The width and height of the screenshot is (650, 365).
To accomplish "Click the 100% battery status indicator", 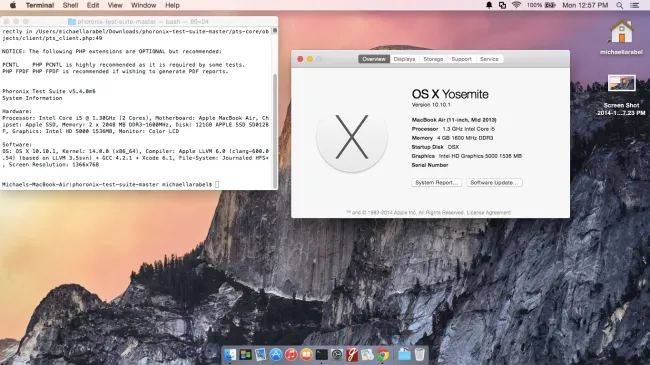I will pyautogui.click(x=541, y=5).
